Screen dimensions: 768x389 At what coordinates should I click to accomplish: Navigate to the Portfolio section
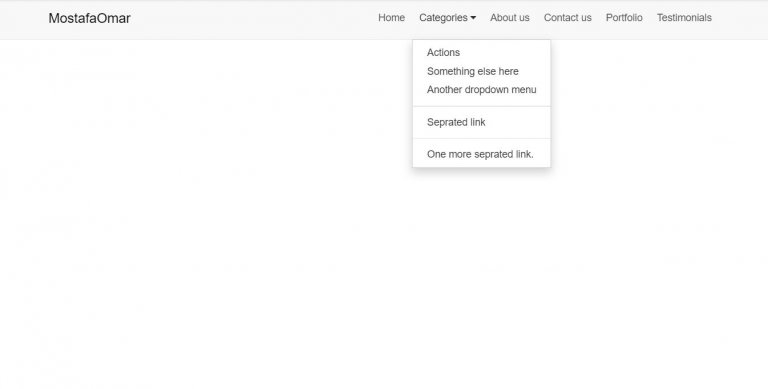[624, 18]
